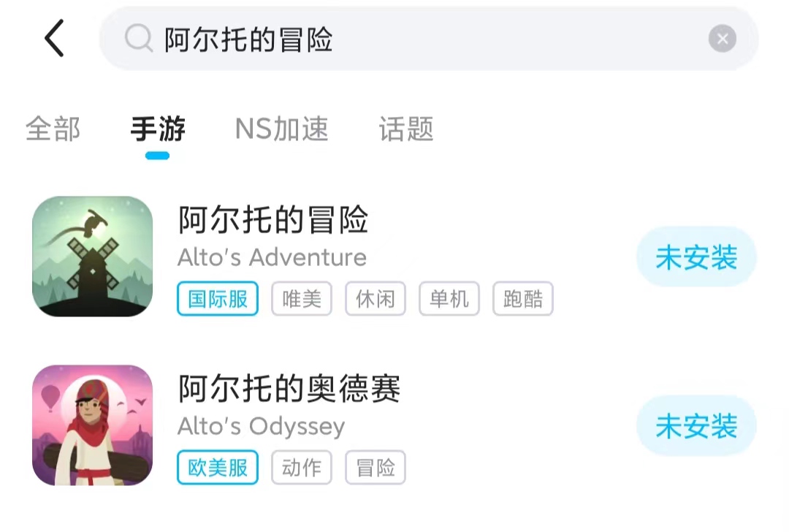789x532 pixels.
Task: Open the NS加速 tab
Action: click(281, 129)
